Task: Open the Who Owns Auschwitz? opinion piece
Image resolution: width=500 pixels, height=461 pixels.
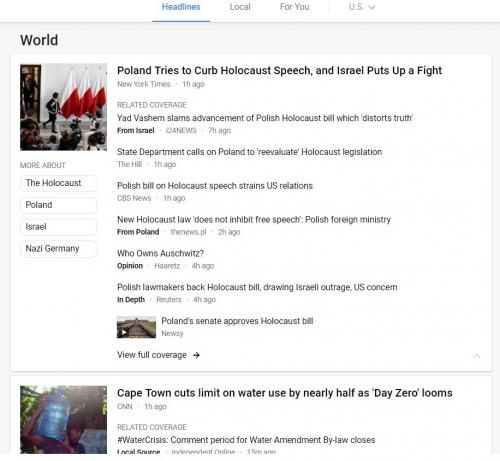Action: click(x=160, y=253)
